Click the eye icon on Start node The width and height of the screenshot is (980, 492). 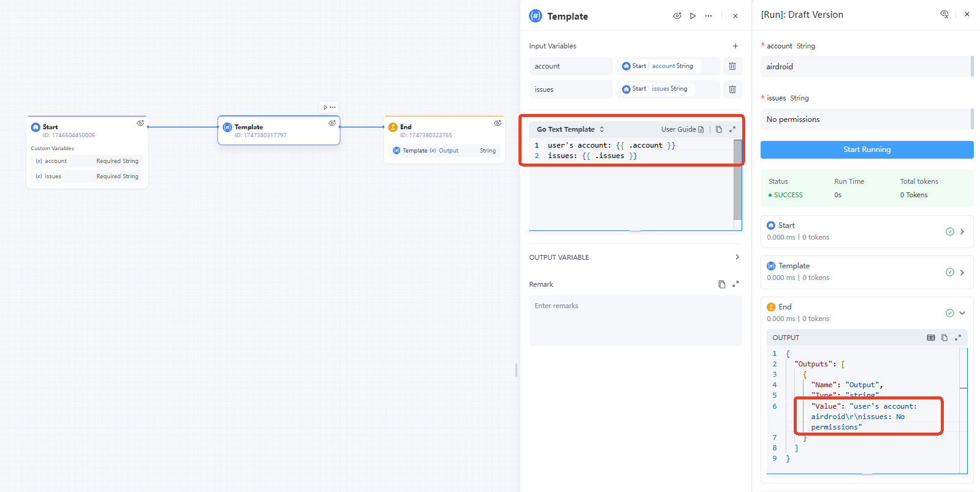tap(140, 123)
